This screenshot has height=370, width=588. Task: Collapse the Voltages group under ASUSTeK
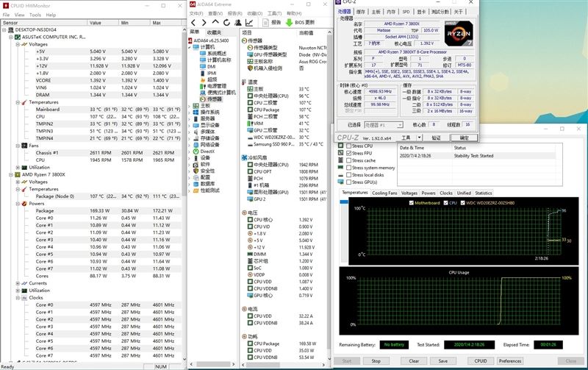pyautogui.click(x=18, y=44)
